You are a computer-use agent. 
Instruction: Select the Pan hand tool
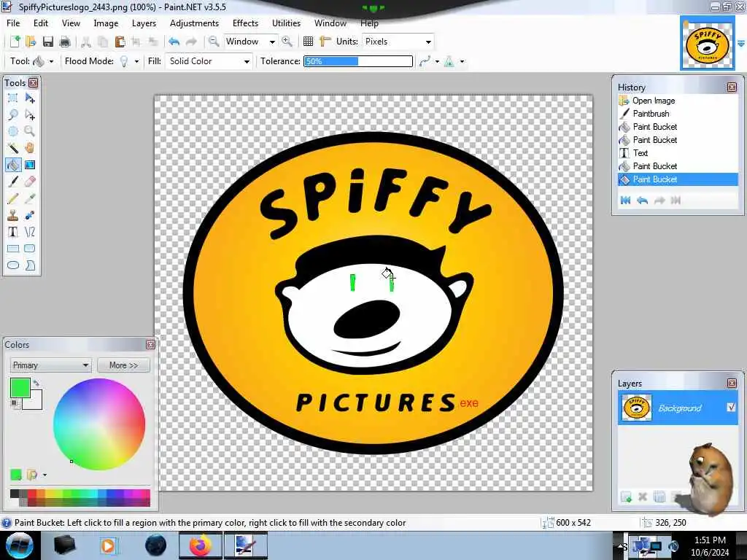tap(29, 148)
